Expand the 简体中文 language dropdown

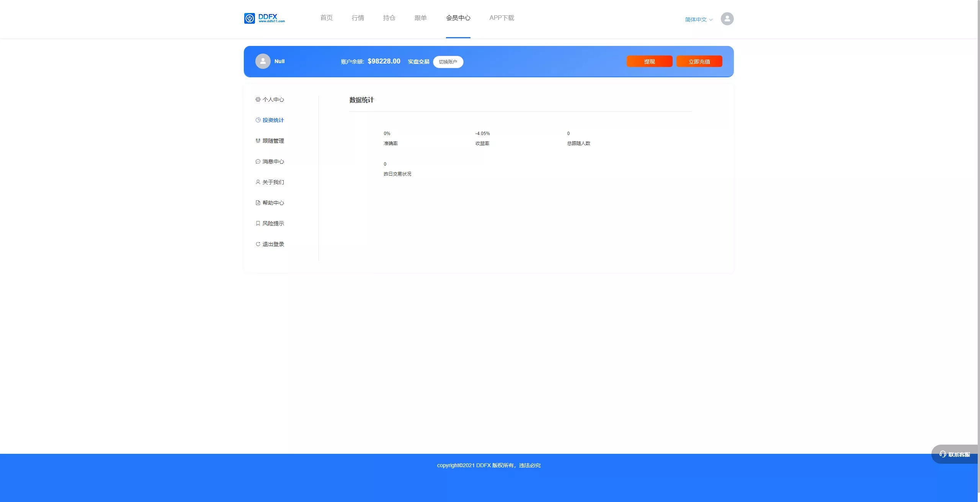(696, 20)
